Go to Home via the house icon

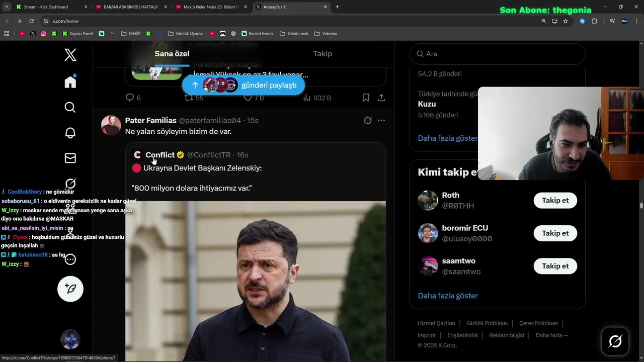click(70, 82)
